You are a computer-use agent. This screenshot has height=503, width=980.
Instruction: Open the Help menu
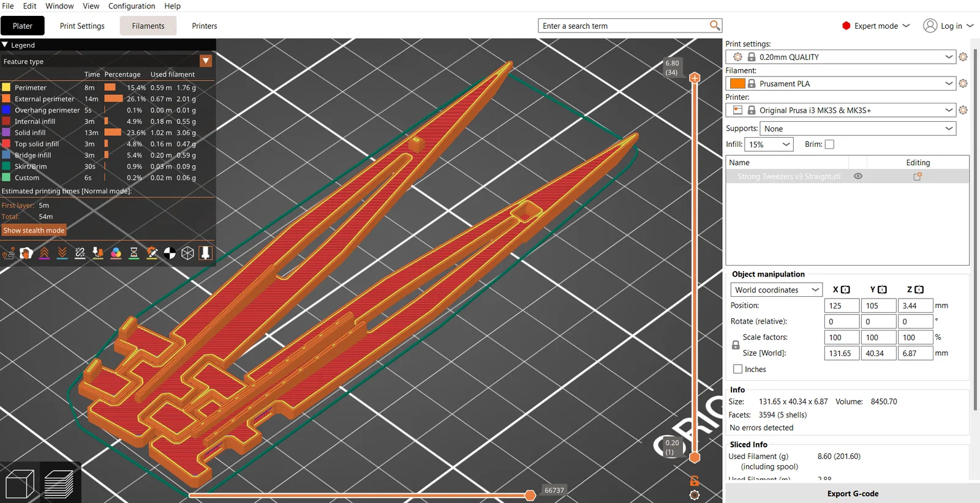[x=172, y=6]
